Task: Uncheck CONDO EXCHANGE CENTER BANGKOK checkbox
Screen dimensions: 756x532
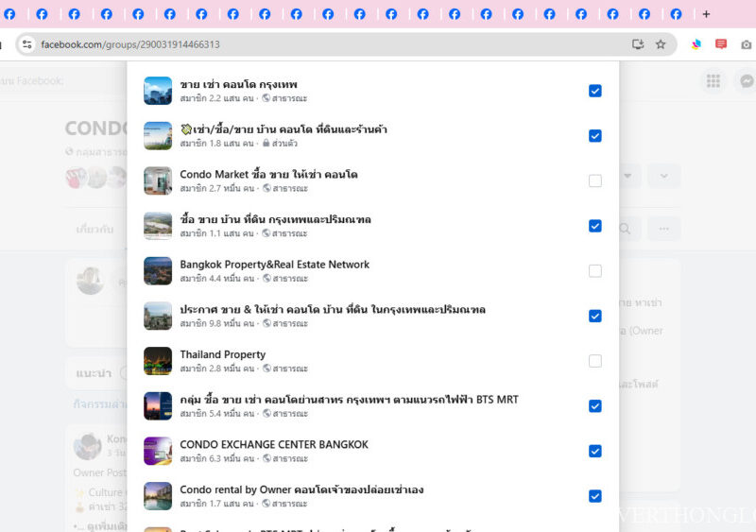Action: tap(594, 451)
